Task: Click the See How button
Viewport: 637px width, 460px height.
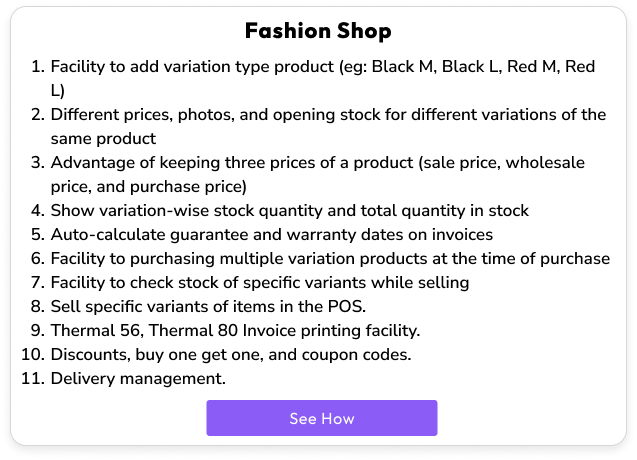Action: (x=322, y=418)
